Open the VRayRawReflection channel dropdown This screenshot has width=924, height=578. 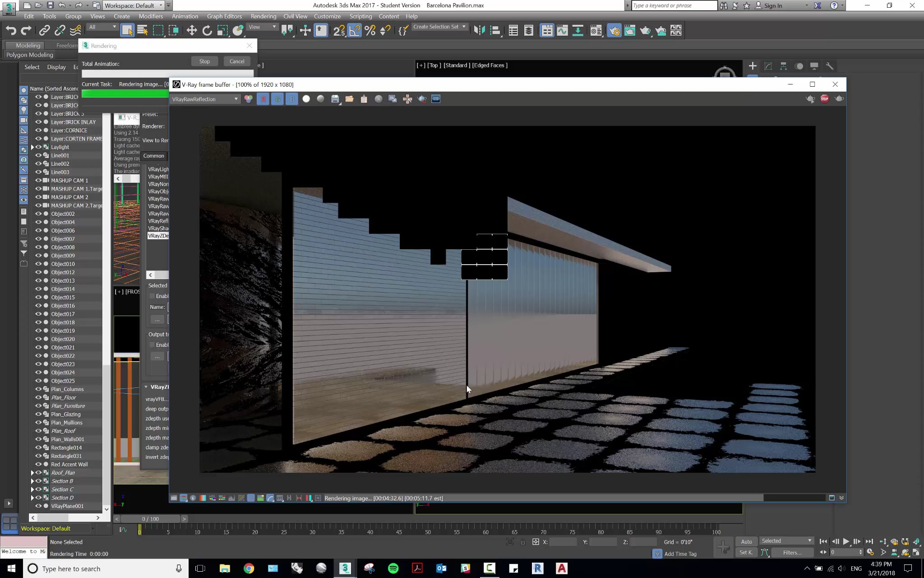coord(205,99)
